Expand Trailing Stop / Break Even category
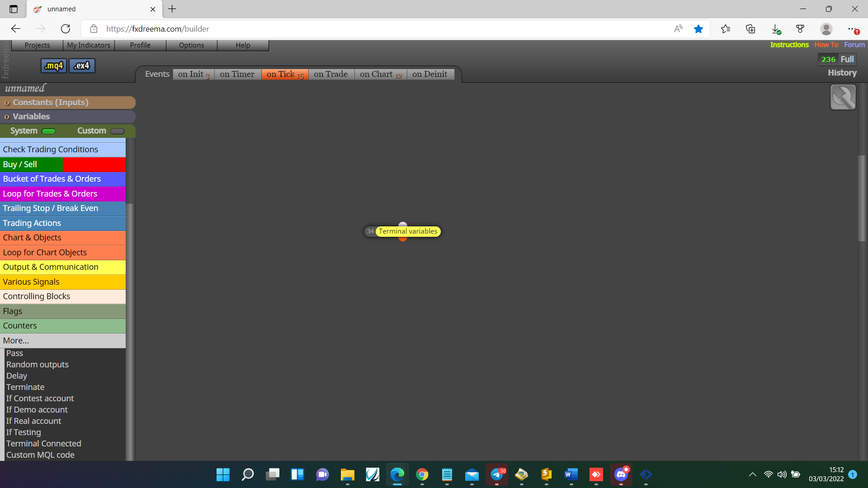Screen dimensions: 868x488 coord(63,208)
